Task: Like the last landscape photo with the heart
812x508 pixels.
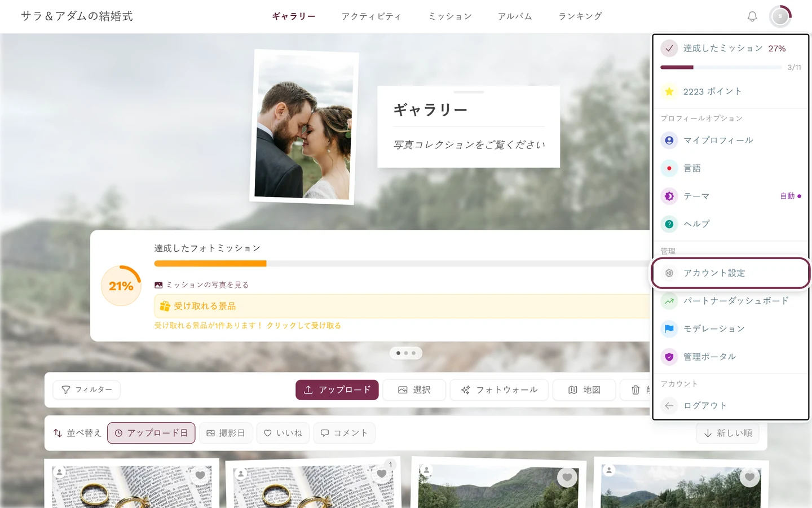Action: point(749,478)
